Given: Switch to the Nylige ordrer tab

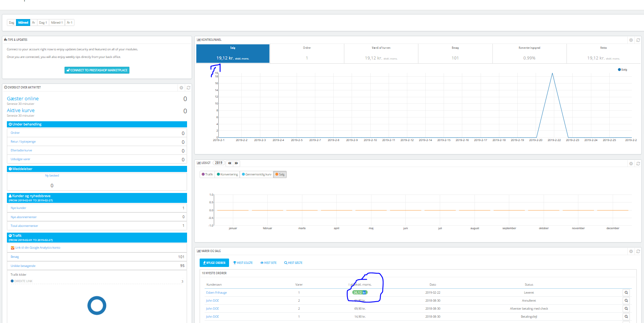Looking at the screenshot, I should (214, 263).
